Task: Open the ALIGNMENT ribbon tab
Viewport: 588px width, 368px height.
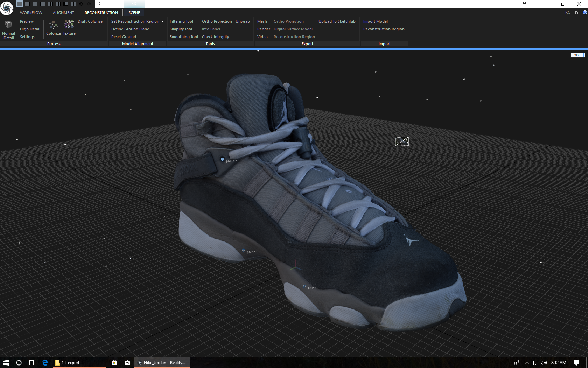Action: [x=63, y=12]
